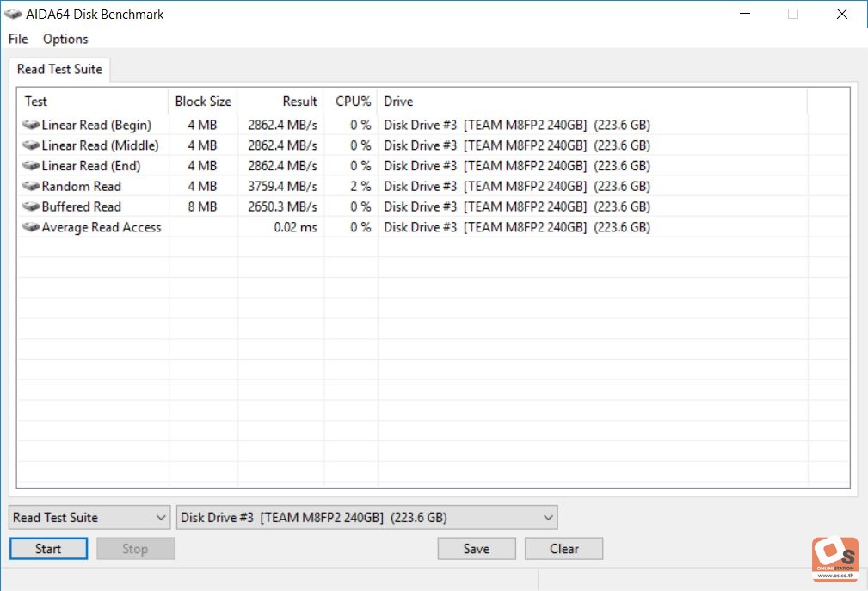Clear the benchmark results

564,548
